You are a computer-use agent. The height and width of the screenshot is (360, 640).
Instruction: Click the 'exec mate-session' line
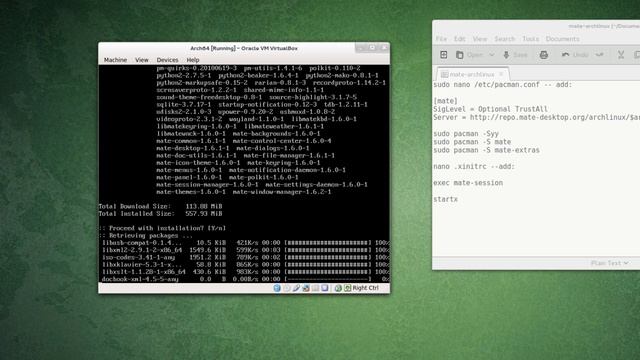coord(468,183)
